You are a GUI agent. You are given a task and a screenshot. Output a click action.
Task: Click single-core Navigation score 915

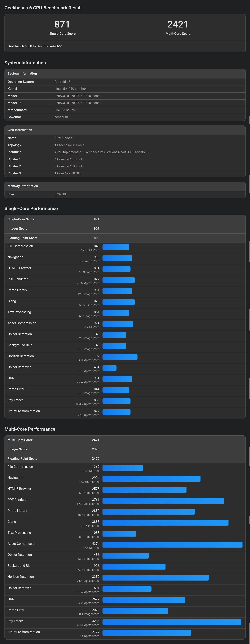[x=96, y=257]
